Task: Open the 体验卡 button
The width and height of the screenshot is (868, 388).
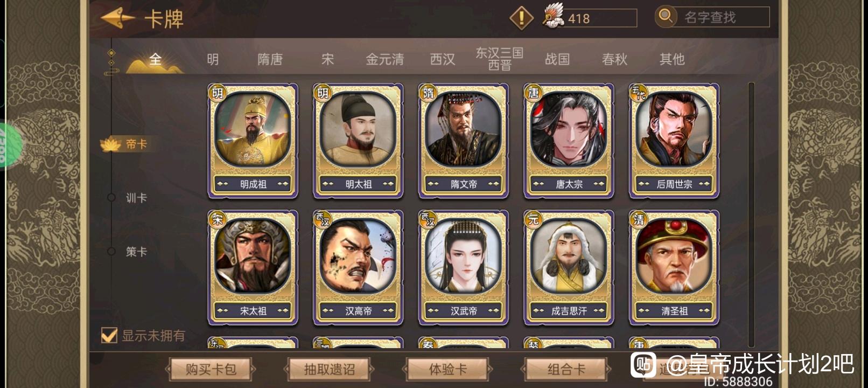Action: [x=447, y=369]
